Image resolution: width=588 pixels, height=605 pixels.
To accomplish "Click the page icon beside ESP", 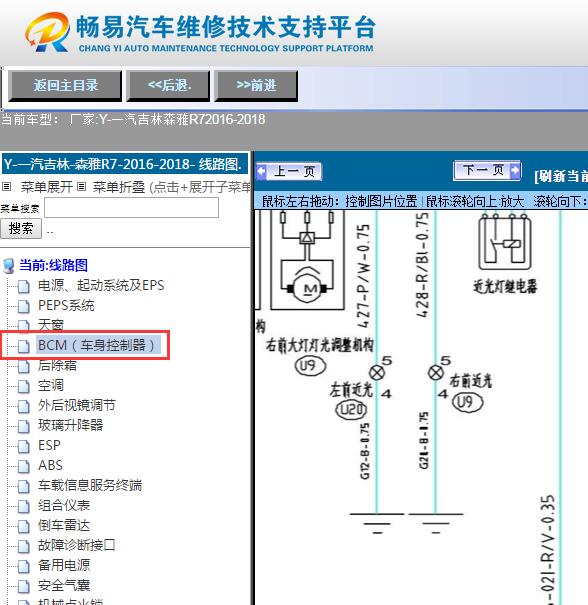I will [24, 446].
